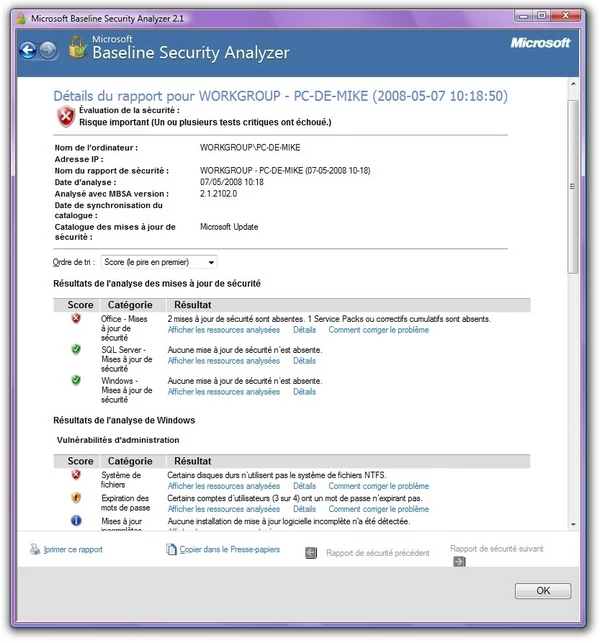Sort administration table by Résultat header

(x=193, y=461)
